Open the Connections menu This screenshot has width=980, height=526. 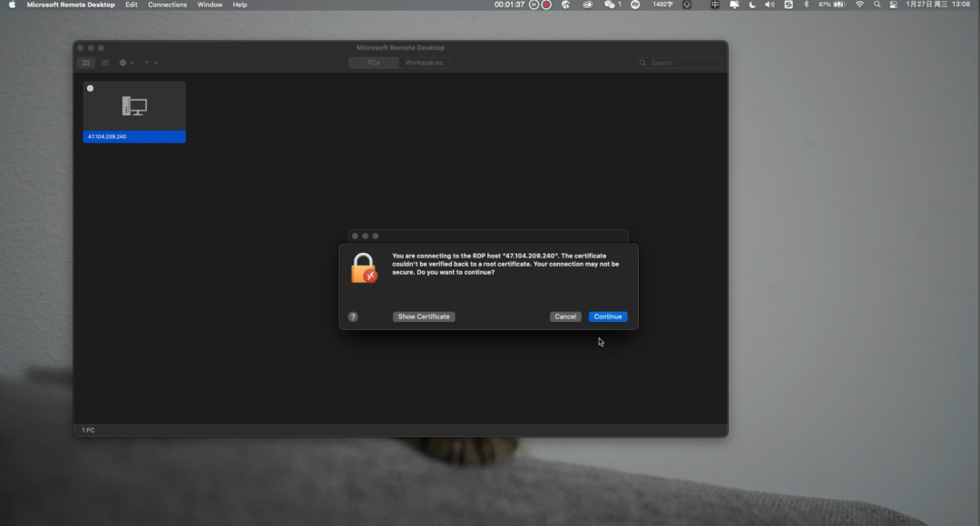(x=167, y=5)
